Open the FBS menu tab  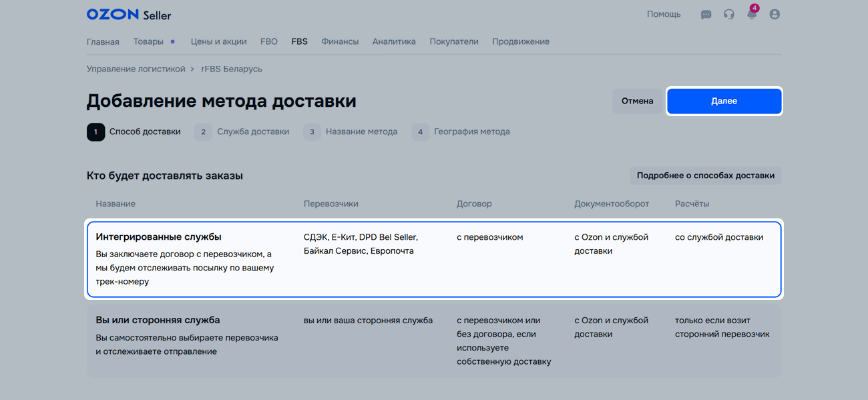pos(299,41)
